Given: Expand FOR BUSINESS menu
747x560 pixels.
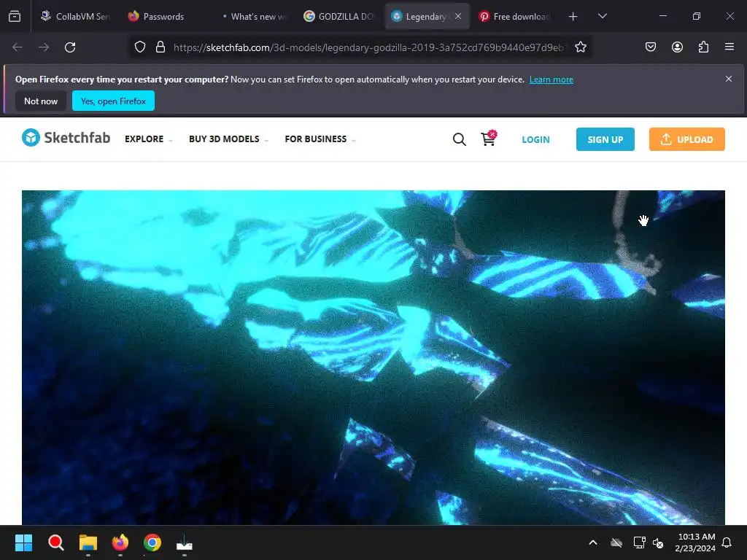Looking at the screenshot, I should pos(320,139).
